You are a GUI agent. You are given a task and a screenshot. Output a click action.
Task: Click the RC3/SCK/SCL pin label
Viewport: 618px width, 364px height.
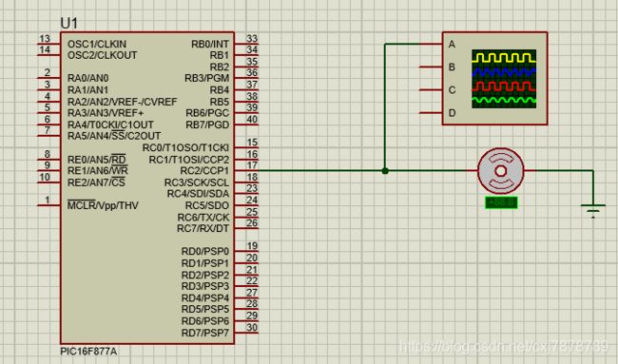(196, 182)
